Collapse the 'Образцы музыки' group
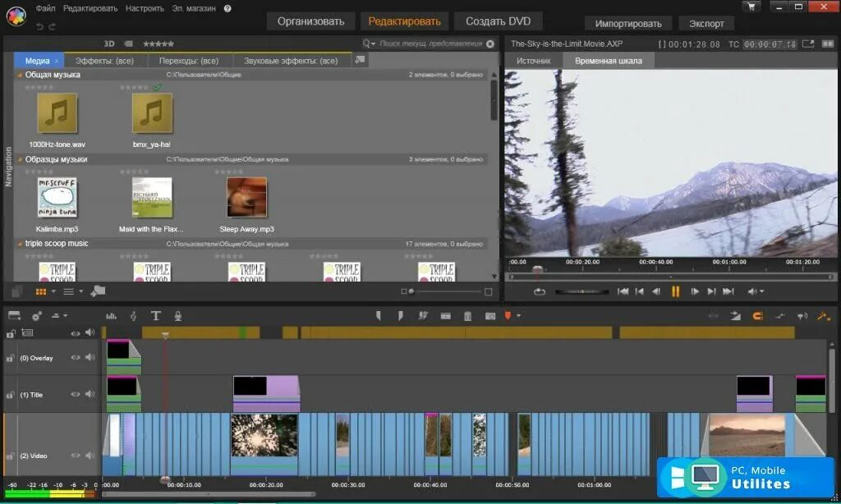 click(20, 160)
